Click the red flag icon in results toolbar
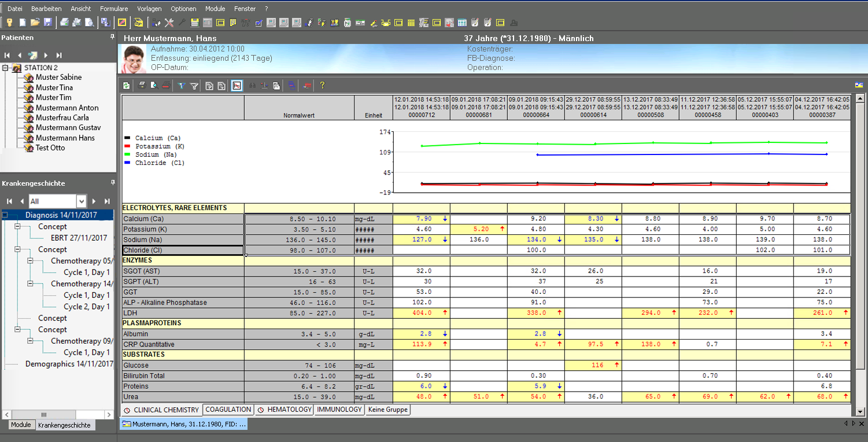 pos(306,86)
